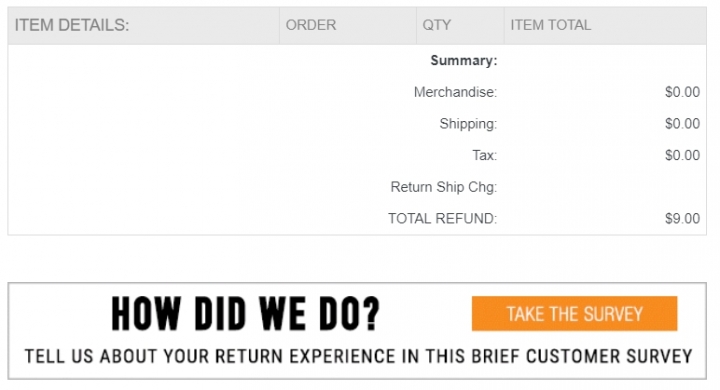Click the survey banner box
This screenshot has width=720, height=390.
(x=357, y=331)
